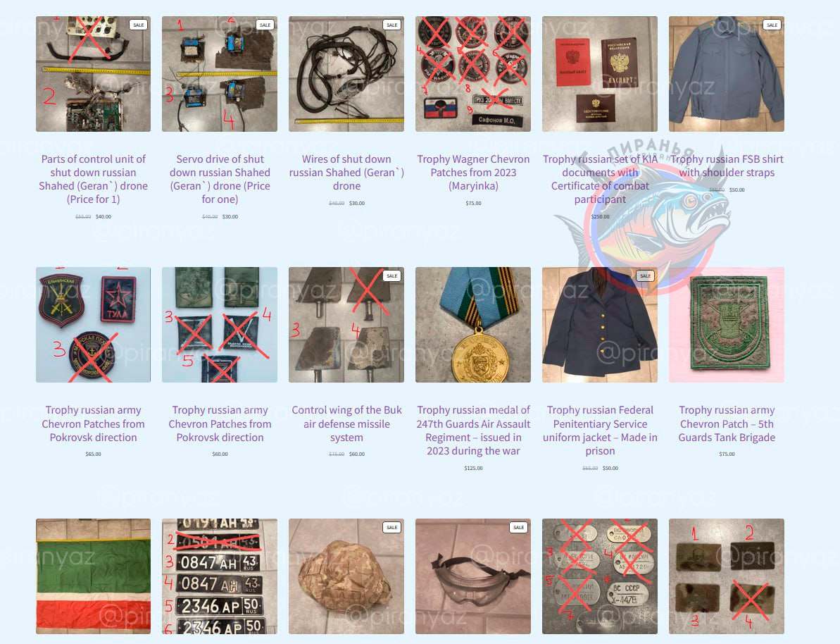Open Trophy russian FSB shirt title link

click(x=727, y=166)
